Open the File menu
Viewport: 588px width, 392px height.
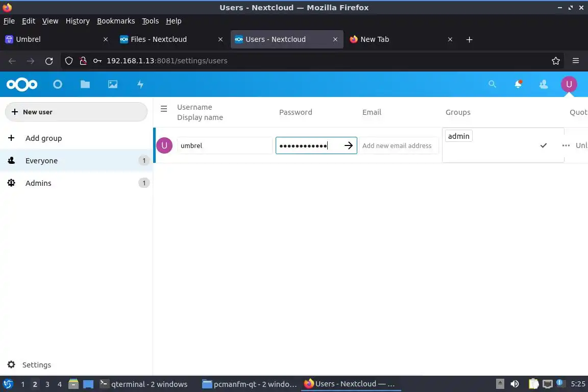pyautogui.click(x=9, y=21)
